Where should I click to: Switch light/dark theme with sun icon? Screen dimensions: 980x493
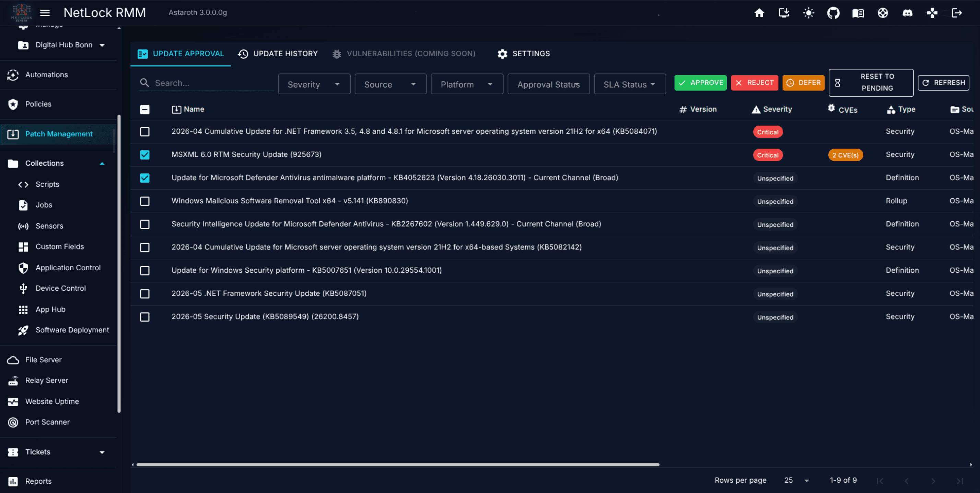(808, 13)
